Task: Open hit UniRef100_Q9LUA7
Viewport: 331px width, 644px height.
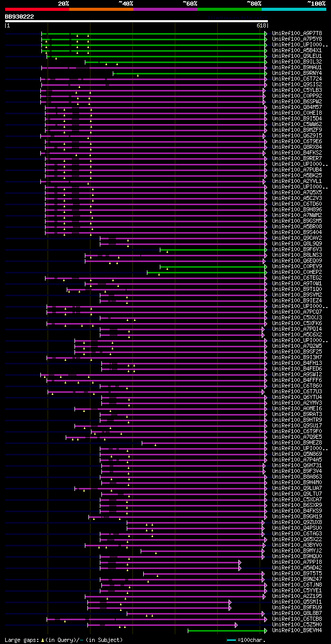Action: pos(297,488)
